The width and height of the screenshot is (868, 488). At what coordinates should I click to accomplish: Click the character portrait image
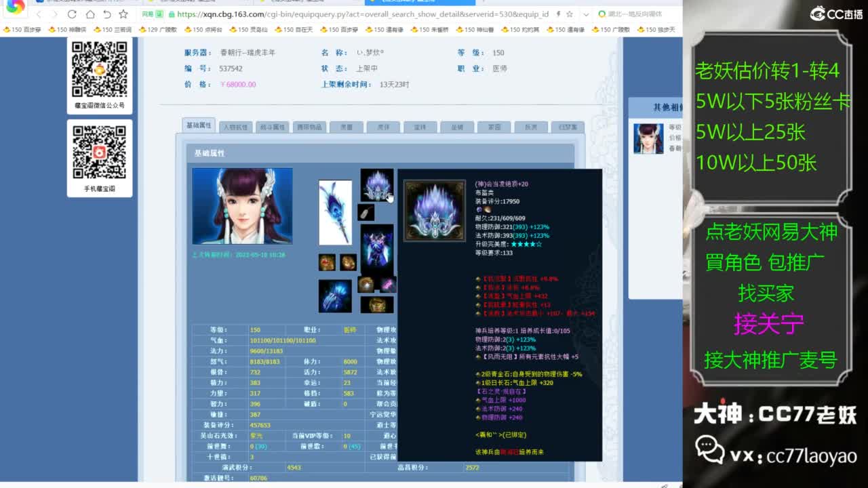[x=242, y=206]
